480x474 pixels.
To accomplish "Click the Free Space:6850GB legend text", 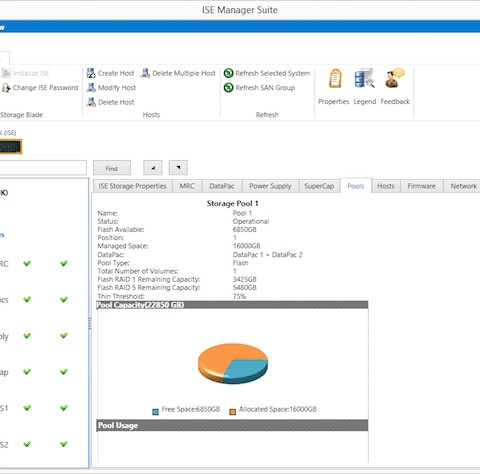I will point(191,409).
